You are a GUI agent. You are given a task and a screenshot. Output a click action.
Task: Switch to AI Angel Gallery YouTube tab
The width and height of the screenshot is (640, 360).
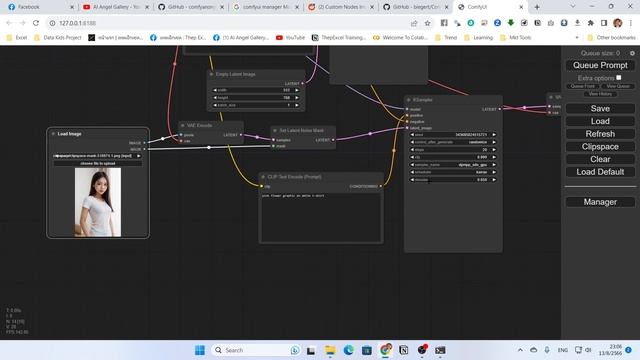coord(116,7)
